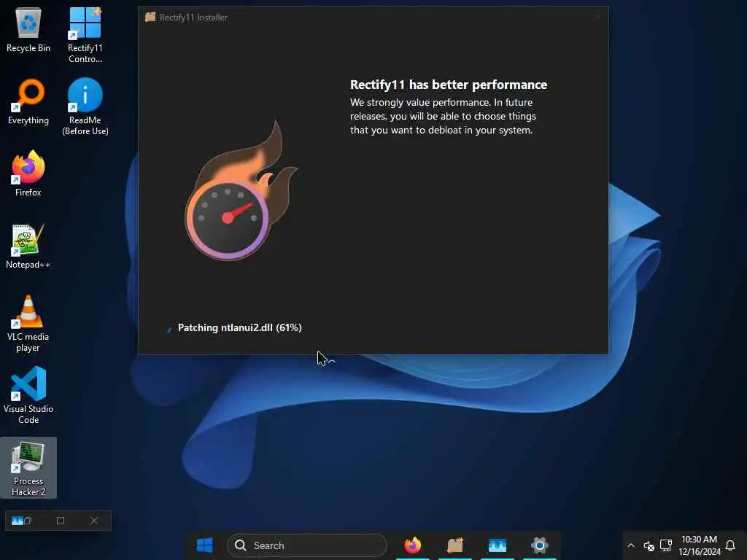Maximize the small bottom-left window
The image size is (747, 560).
(61, 521)
